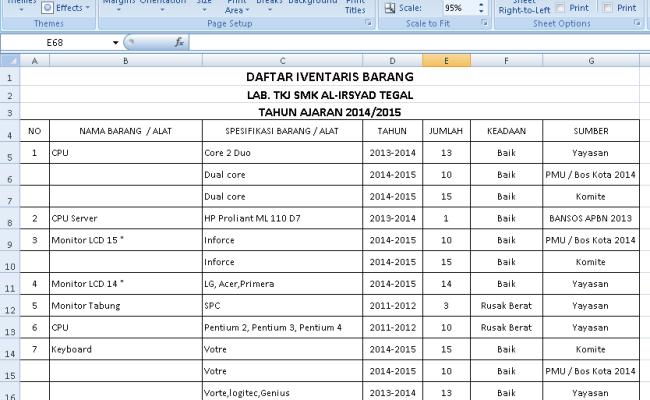Image resolution: width=650 pixels, height=400 pixels.
Task: Click the Scale icon in Scale to Fit
Action: pos(390,7)
